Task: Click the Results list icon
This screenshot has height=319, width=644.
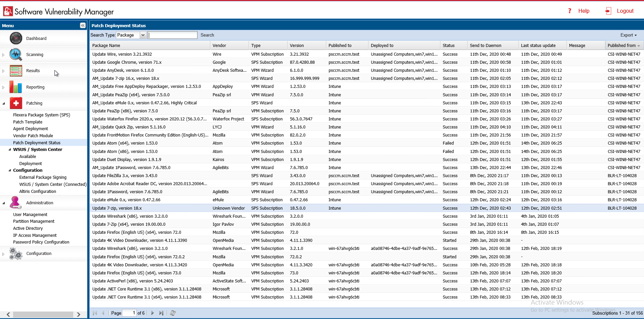Action: (x=16, y=71)
